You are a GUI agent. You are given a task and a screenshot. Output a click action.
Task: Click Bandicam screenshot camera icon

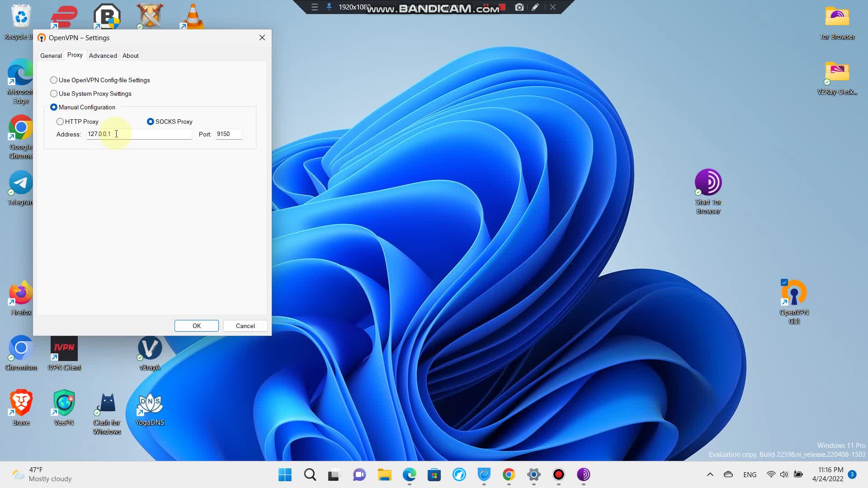tap(519, 7)
